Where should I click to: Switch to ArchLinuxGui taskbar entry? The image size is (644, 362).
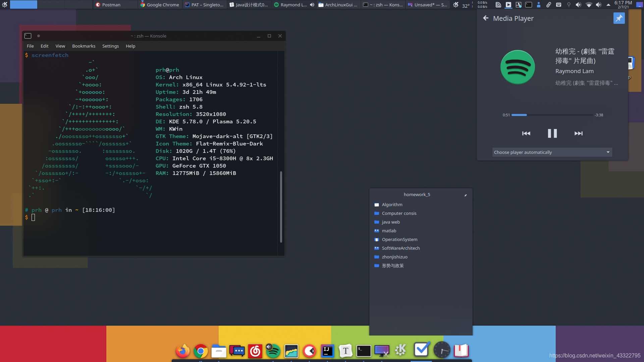pyautogui.click(x=338, y=5)
